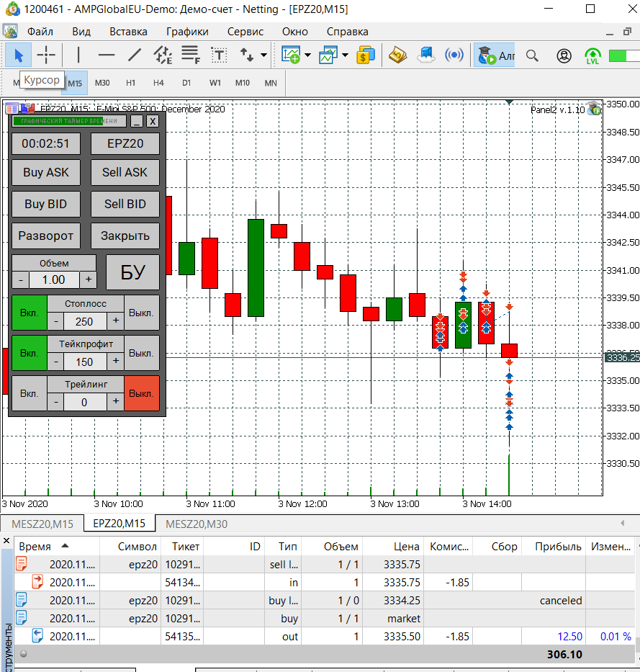640x672 pixels.
Task: Expand the arrows tool dropdown arrow
Action: (264, 55)
